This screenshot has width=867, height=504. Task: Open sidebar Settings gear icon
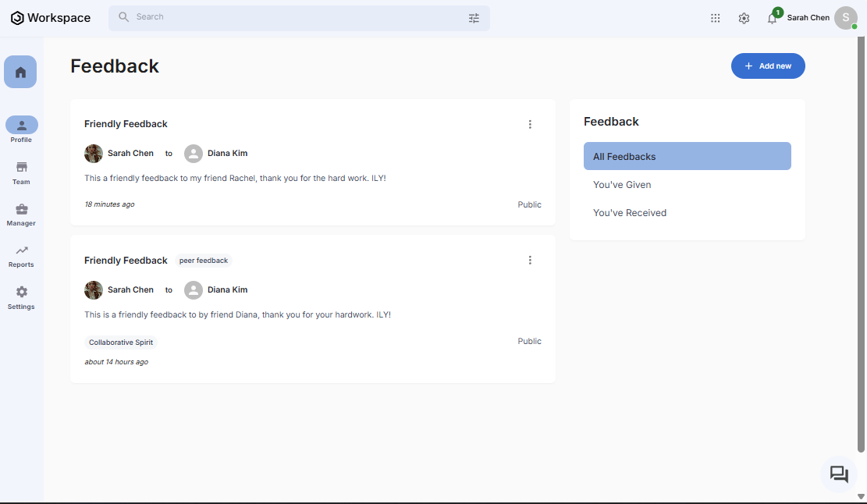21,293
